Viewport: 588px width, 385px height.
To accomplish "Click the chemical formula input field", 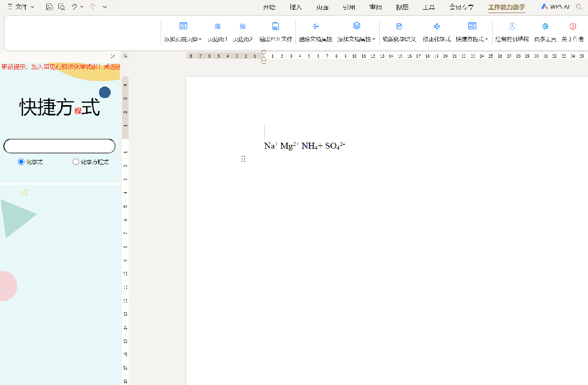I will 59,146.
